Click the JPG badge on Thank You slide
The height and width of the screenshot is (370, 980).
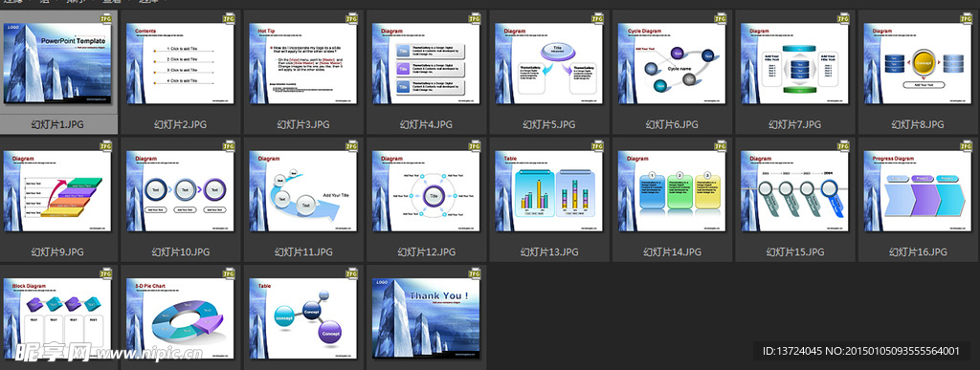pos(475,273)
